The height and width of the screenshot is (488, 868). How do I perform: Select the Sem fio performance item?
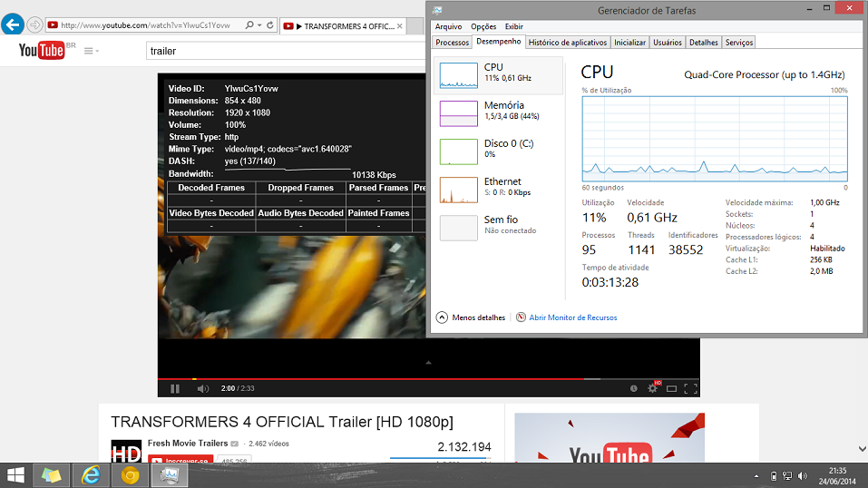click(498, 228)
